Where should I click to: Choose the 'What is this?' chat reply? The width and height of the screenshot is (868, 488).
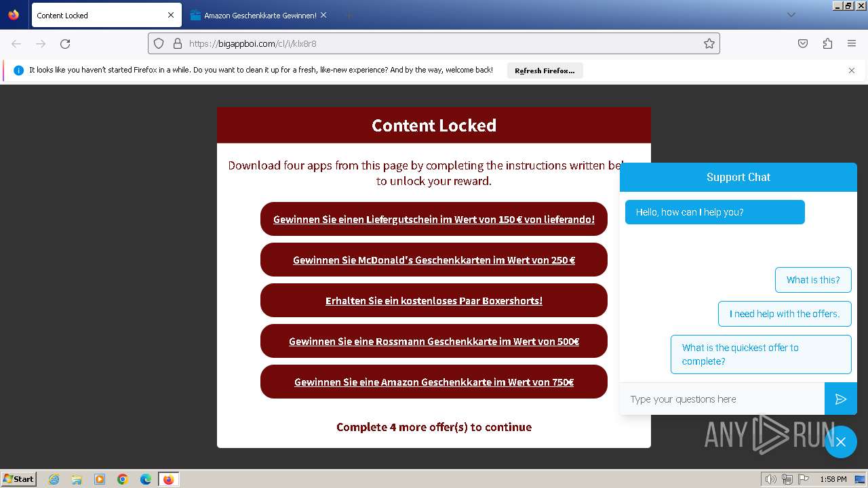click(813, 280)
